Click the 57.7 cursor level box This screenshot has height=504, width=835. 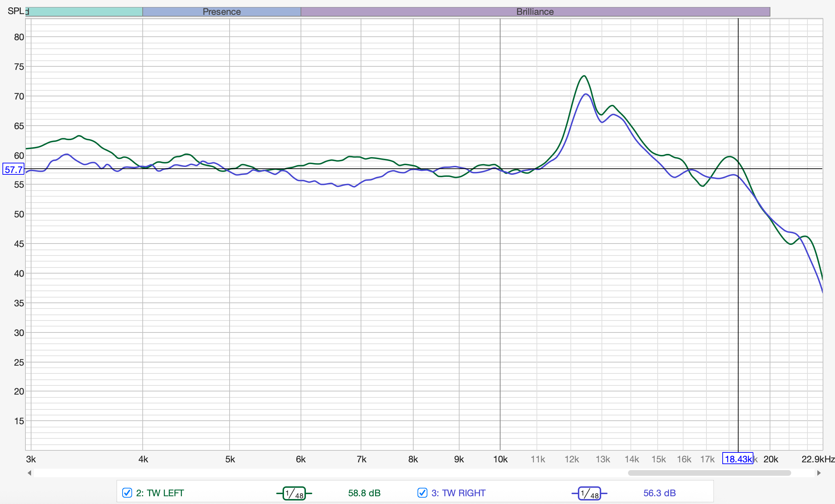[x=13, y=169]
